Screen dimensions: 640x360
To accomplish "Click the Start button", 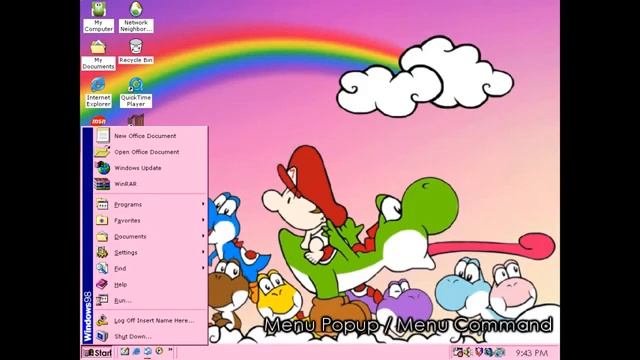I will coord(97,353).
